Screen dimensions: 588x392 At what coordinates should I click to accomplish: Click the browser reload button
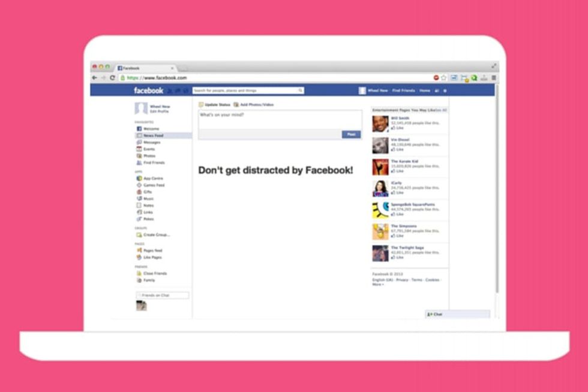click(112, 78)
